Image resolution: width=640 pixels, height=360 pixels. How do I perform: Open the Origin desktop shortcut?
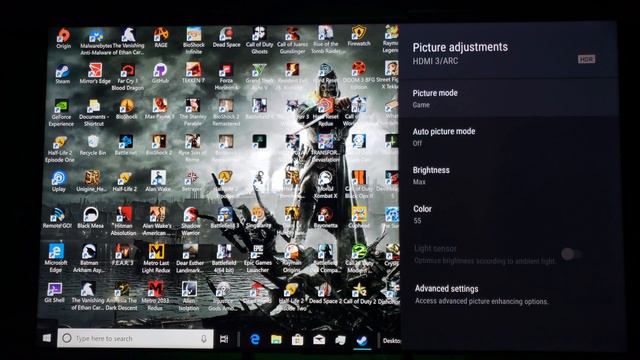point(63,38)
